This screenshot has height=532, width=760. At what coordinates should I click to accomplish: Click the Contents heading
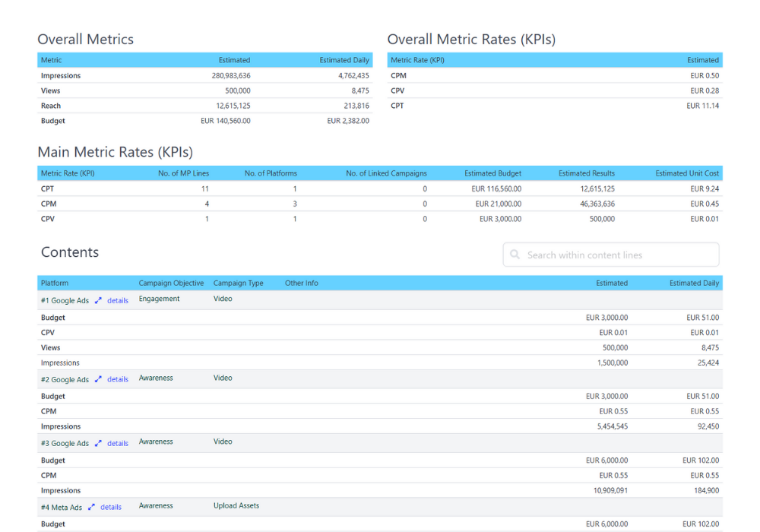[x=70, y=252]
